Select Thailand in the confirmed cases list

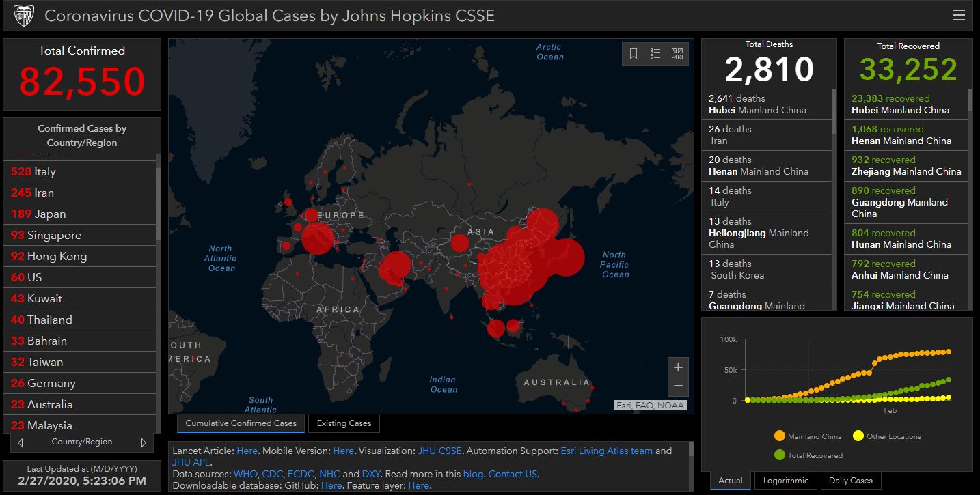80,320
